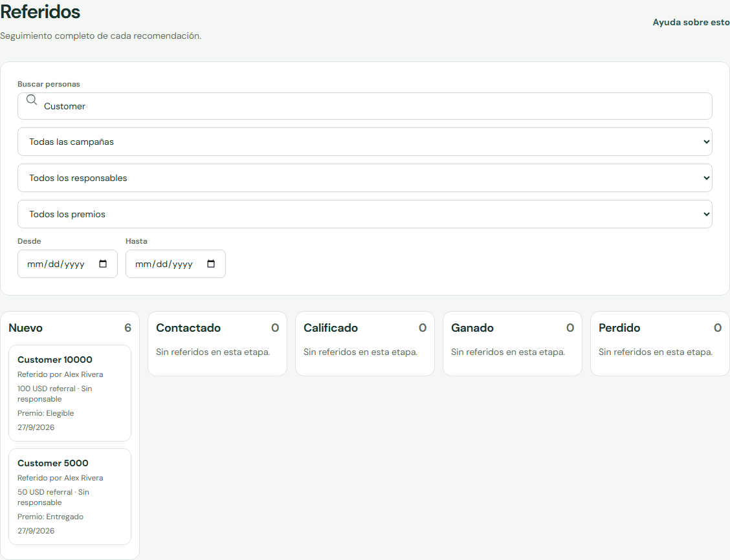The width and height of the screenshot is (730, 560).
Task: Open the Hasta calendar picker icon
Action: pos(211,264)
